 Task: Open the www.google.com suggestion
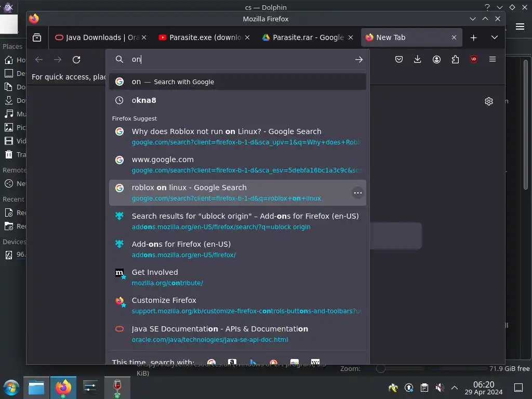237,165
